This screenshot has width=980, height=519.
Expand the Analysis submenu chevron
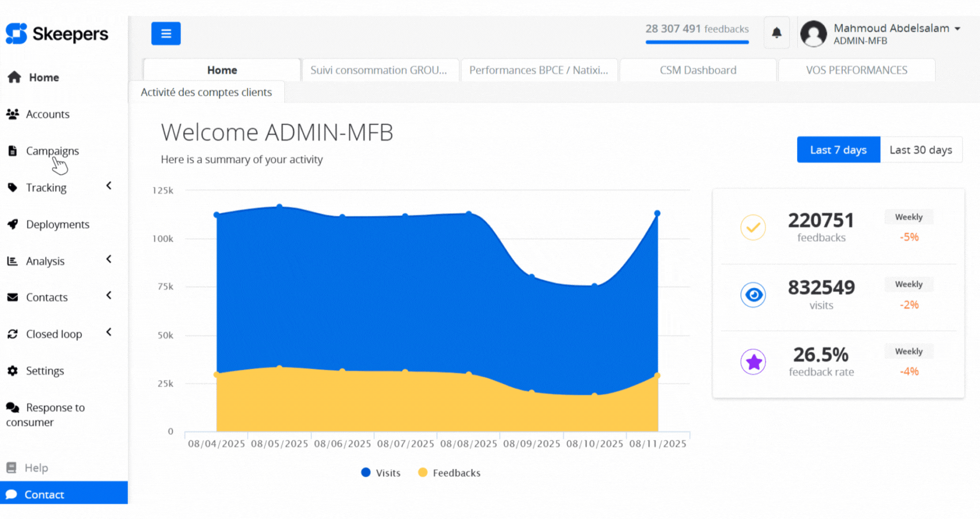pyautogui.click(x=109, y=259)
